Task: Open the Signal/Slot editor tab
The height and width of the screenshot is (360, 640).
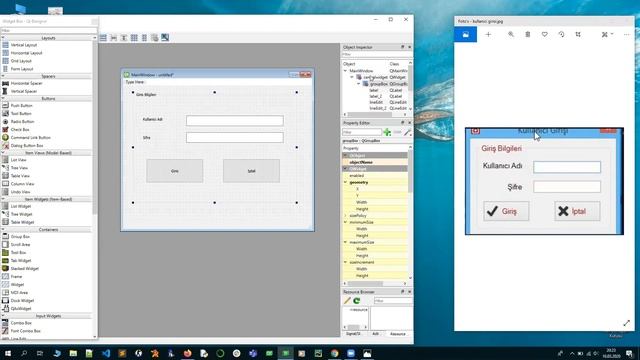Action: pos(353,334)
